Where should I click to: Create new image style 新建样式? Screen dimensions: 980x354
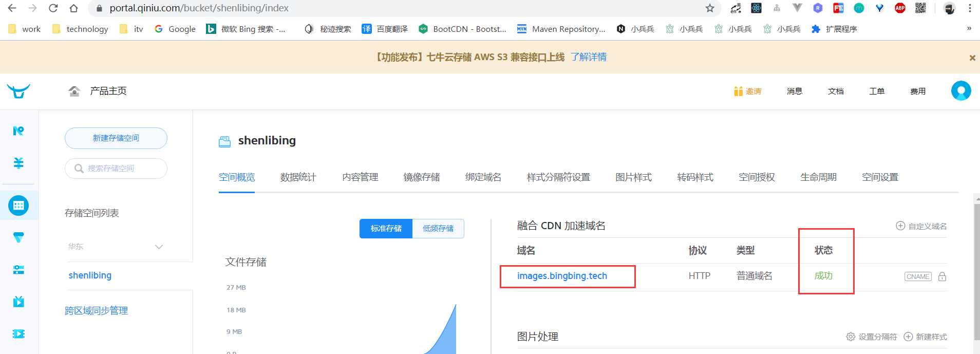coord(926,337)
